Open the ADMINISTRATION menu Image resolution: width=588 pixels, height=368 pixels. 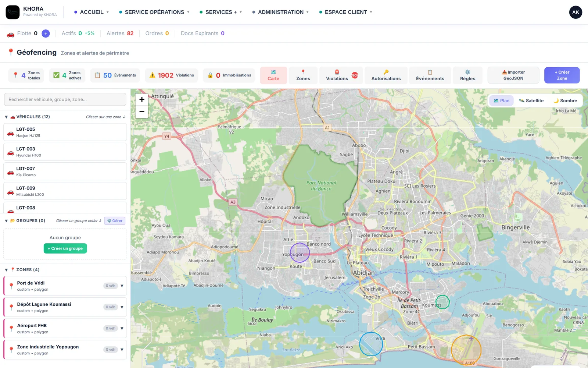tap(281, 12)
